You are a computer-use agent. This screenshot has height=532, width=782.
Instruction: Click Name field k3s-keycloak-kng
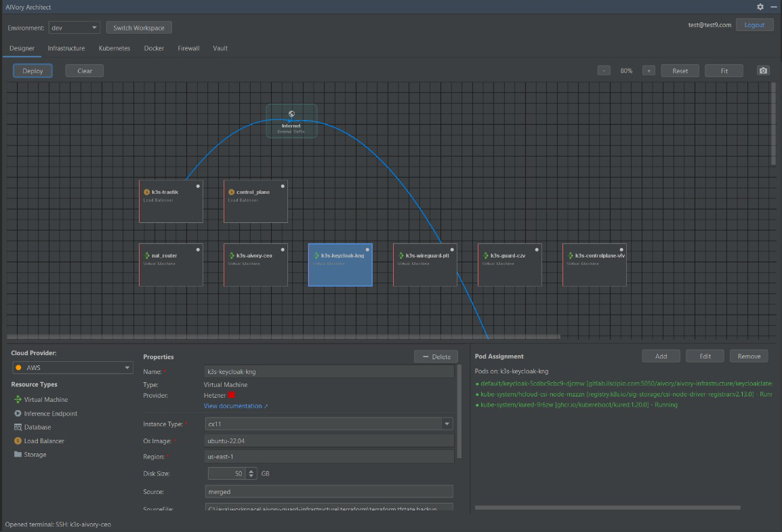[329, 371]
